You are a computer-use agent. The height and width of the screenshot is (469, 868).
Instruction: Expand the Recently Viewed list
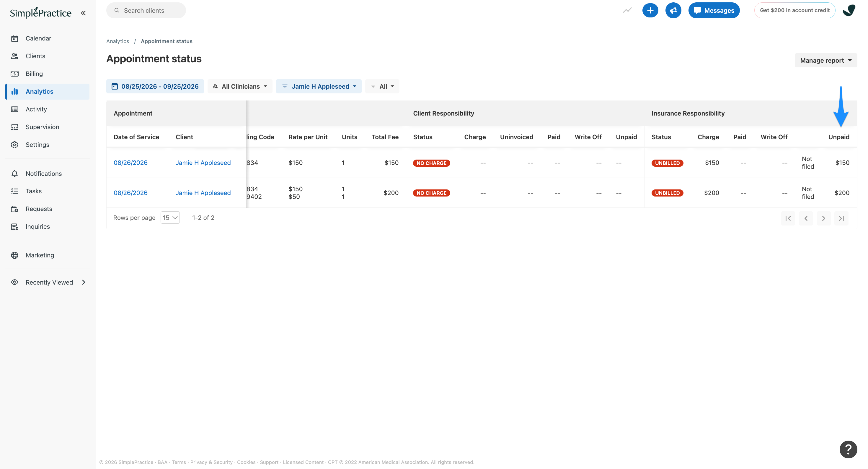[48, 283]
